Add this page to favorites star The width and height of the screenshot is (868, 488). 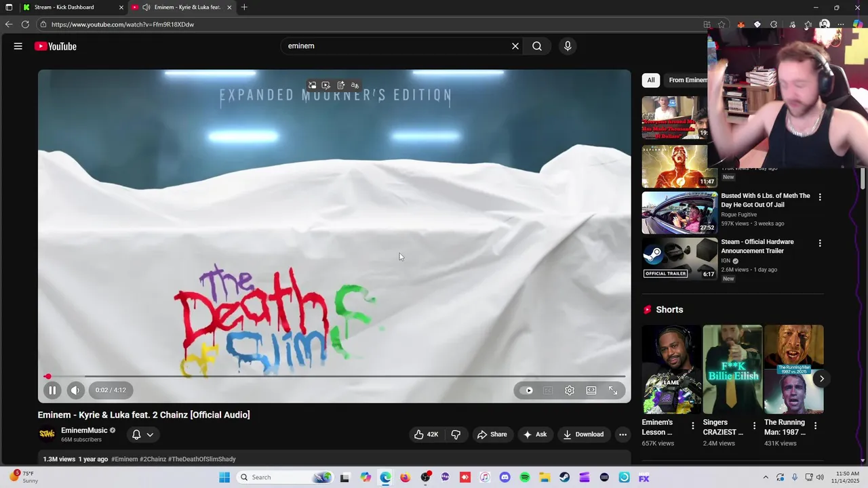coord(722,24)
